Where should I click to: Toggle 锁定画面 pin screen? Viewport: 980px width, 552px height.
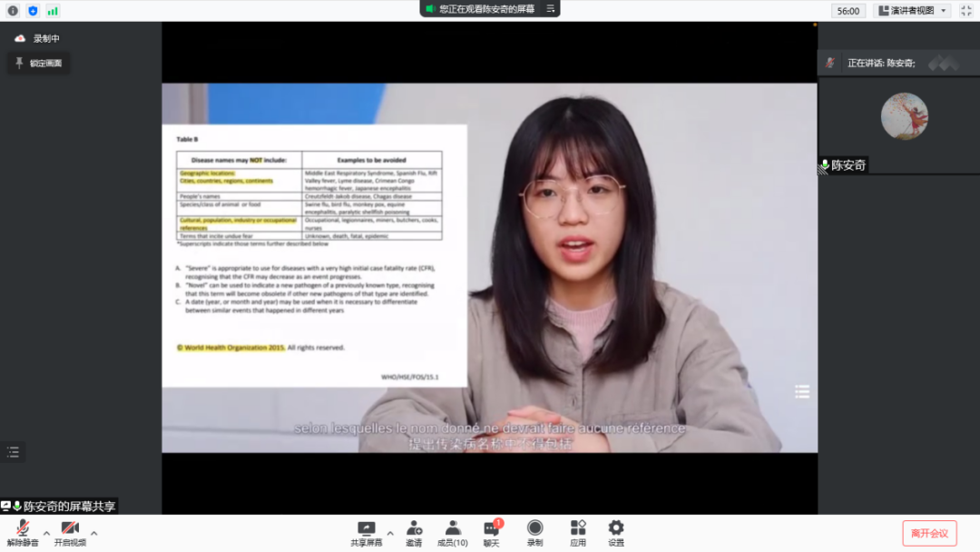point(39,64)
